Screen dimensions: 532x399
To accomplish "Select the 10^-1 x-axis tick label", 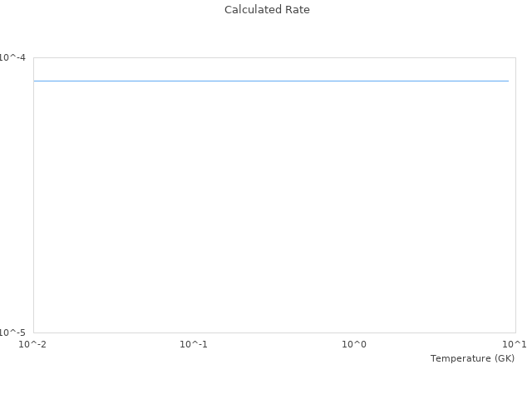I will point(194,344).
